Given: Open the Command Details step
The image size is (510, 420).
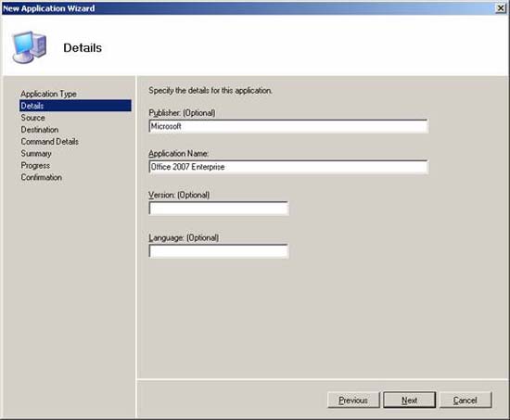Looking at the screenshot, I should [x=50, y=142].
